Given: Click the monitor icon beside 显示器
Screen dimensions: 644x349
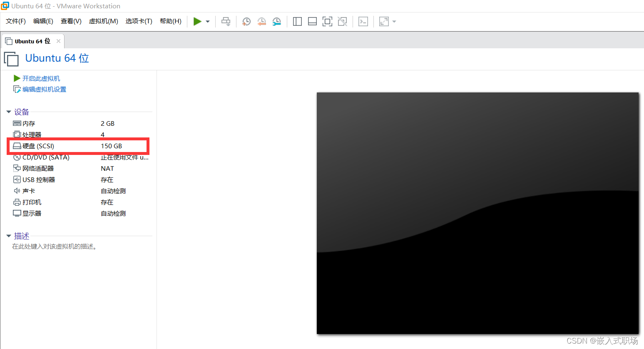Looking at the screenshot, I should [17, 213].
